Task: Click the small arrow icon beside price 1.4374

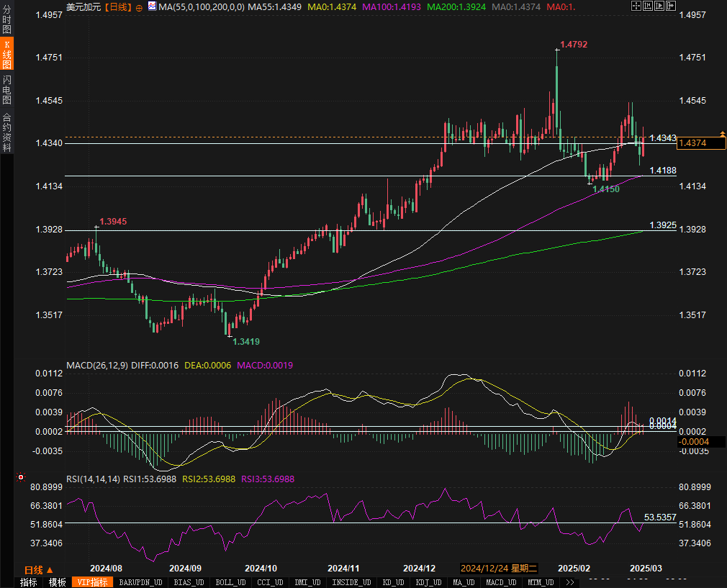Action: click(x=722, y=134)
